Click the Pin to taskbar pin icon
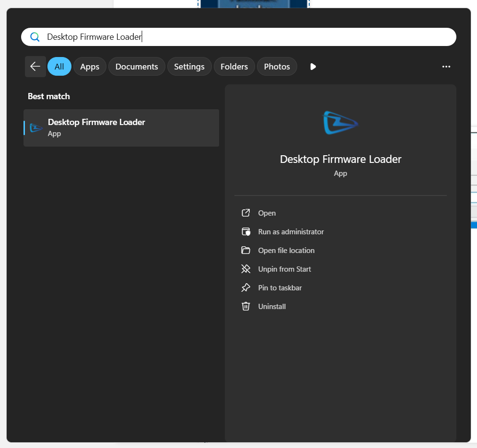This screenshot has height=448, width=477. pyautogui.click(x=246, y=287)
